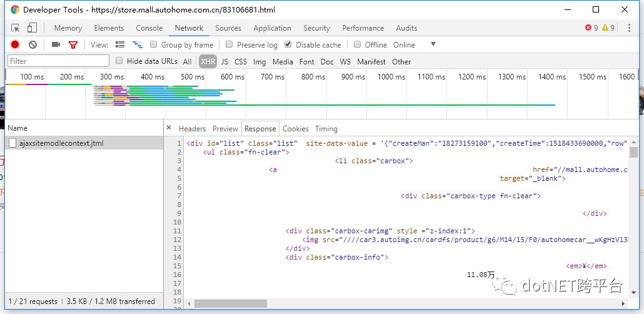
Task: Filter requests by Manifest
Action: pos(371,62)
